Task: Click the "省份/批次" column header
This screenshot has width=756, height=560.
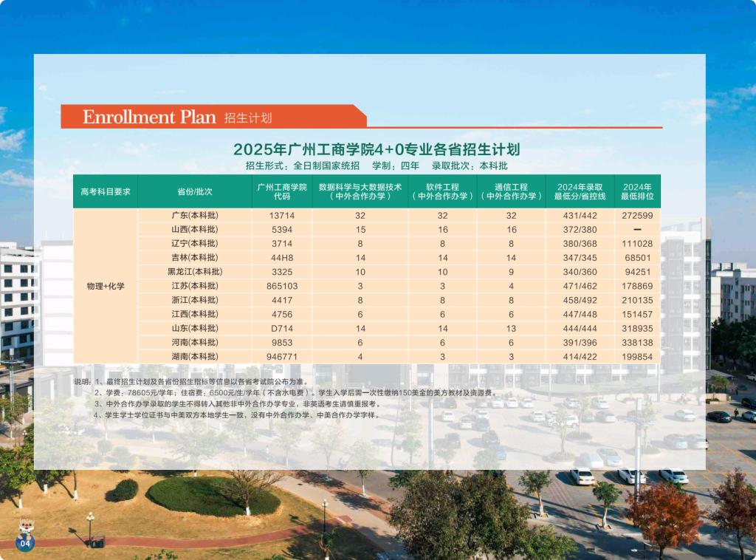Action: pyautogui.click(x=195, y=191)
